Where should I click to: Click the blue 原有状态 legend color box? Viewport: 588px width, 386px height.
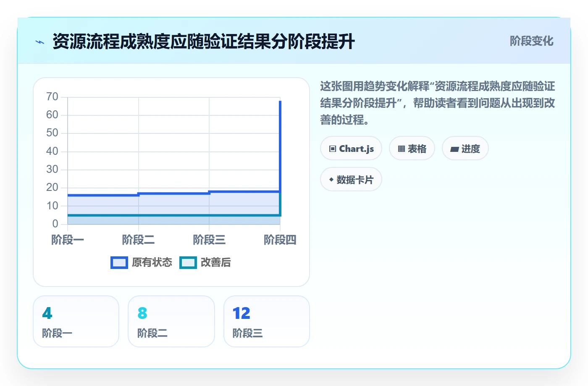coord(119,263)
